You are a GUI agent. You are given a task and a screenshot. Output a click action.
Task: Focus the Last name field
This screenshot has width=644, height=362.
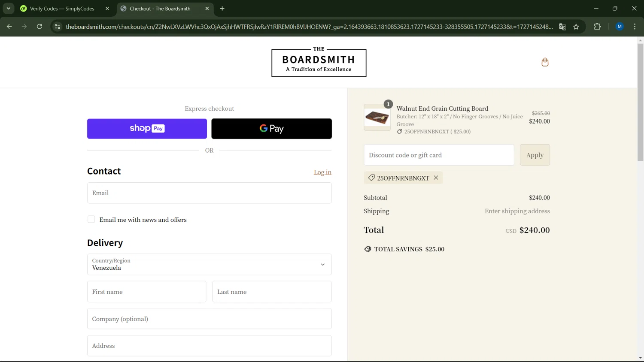click(272, 292)
